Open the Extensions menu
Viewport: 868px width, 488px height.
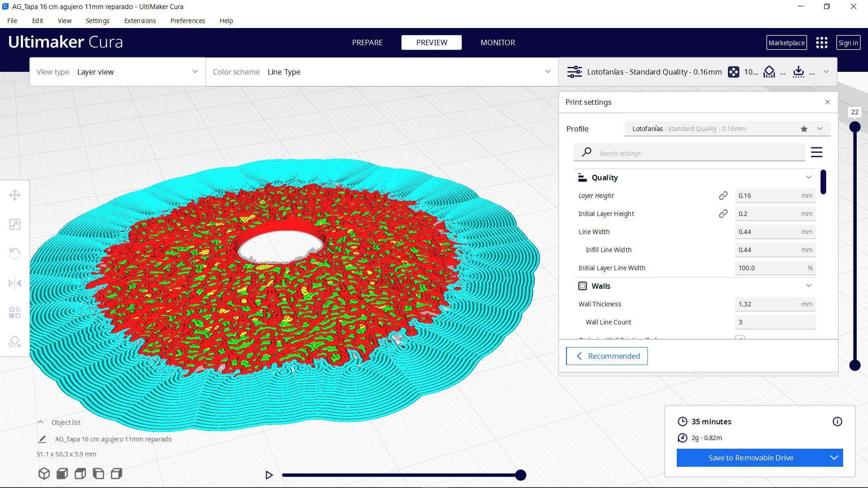(x=140, y=21)
